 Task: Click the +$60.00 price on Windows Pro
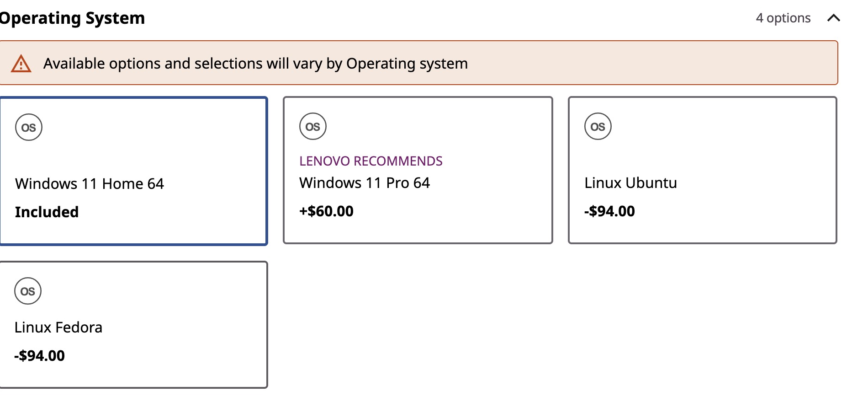coord(326,211)
